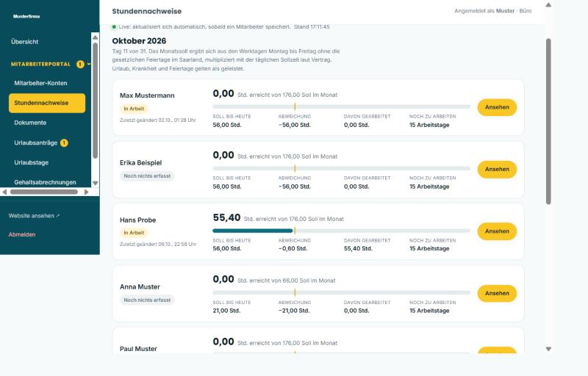588x376 pixels.
Task: Open the Website ansehen link
Action: (34, 216)
